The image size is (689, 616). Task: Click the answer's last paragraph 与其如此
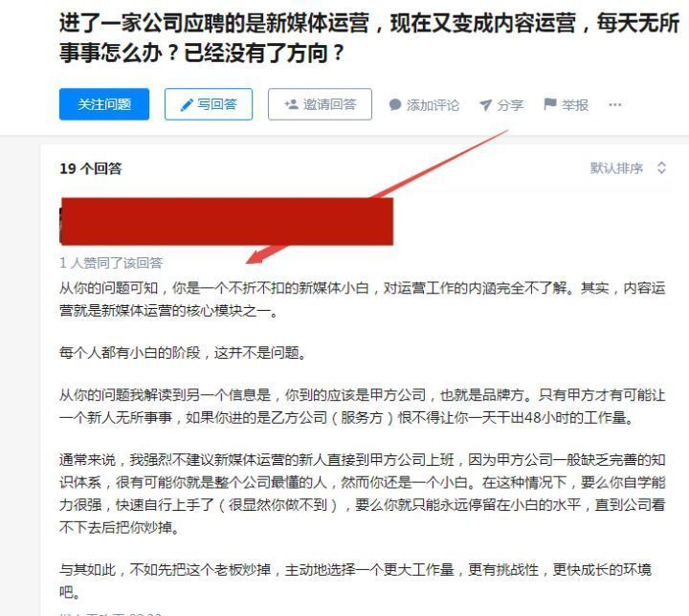355,581
